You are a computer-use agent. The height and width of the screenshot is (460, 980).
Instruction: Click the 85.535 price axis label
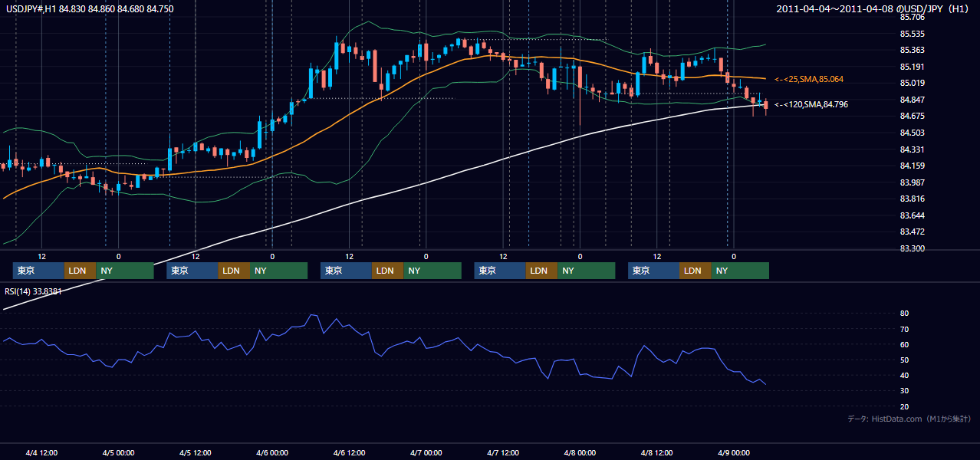[912, 34]
